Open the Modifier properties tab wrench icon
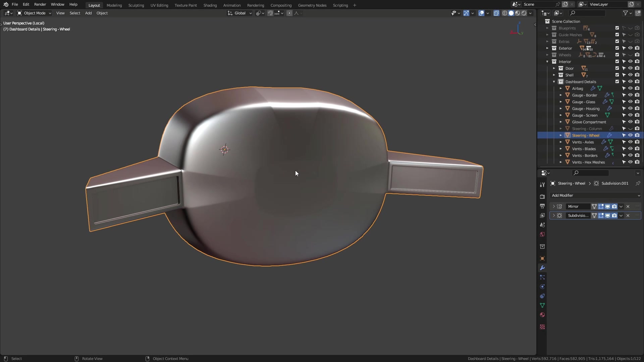Image resolution: width=644 pixels, height=362 pixels. tap(542, 268)
